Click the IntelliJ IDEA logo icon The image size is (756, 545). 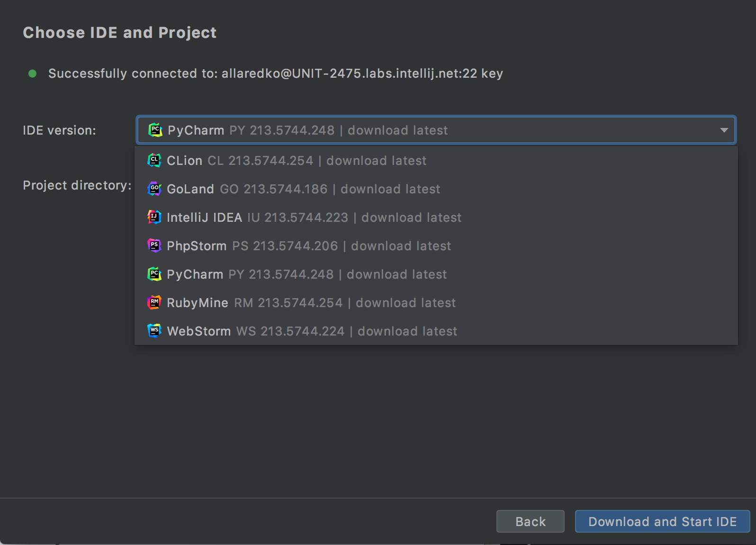(154, 217)
